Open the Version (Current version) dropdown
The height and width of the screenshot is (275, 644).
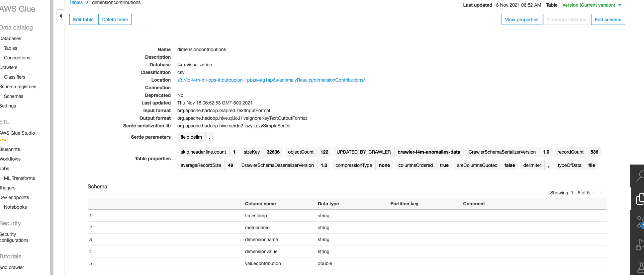pyautogui.click(x=592, y=5)
